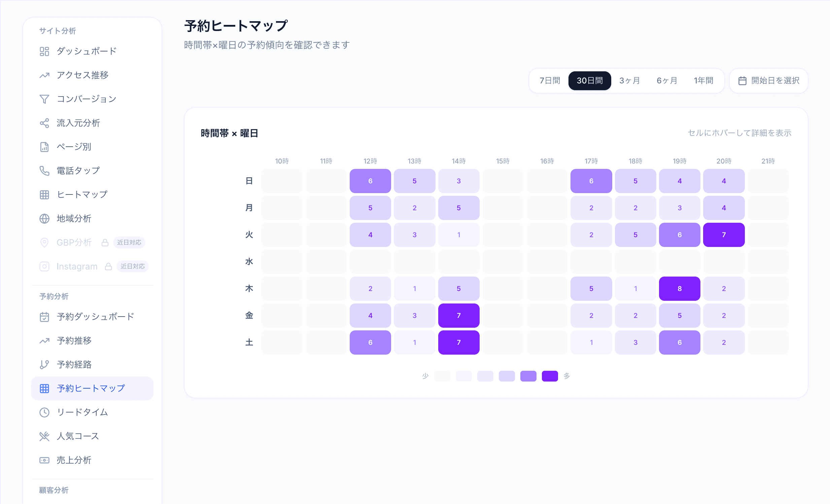
Task: Click the 人気コース utensils icon
Action: [x=44, y=436]
